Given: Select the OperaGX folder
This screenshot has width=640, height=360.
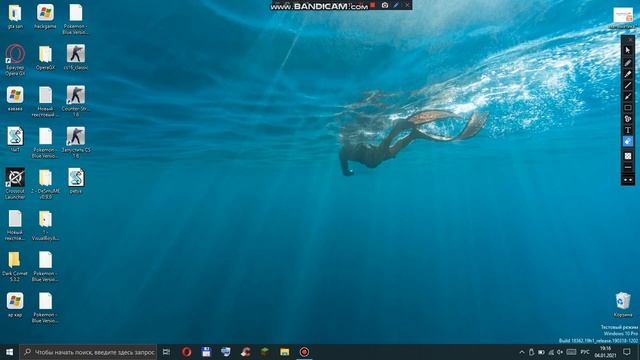Looking at the screenshot, I should [x=45, y=58].
